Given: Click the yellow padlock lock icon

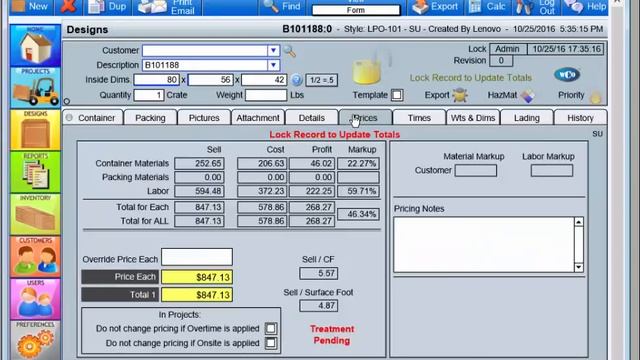Looking at the screenshot, I should click(x=367, y=71).
